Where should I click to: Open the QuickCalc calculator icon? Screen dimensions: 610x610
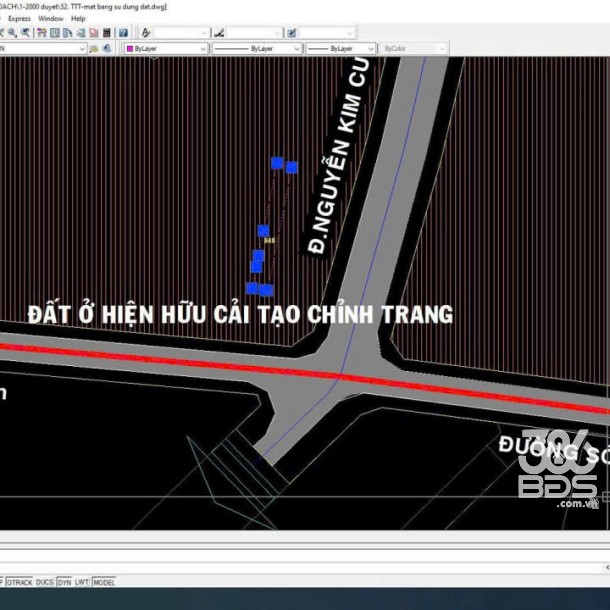tap(107, 33)
